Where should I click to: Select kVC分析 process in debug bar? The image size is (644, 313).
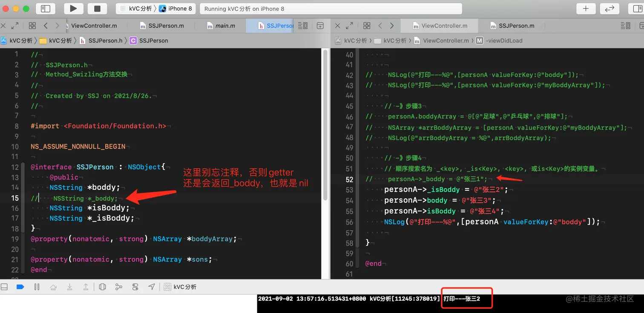tap(180, 287)
